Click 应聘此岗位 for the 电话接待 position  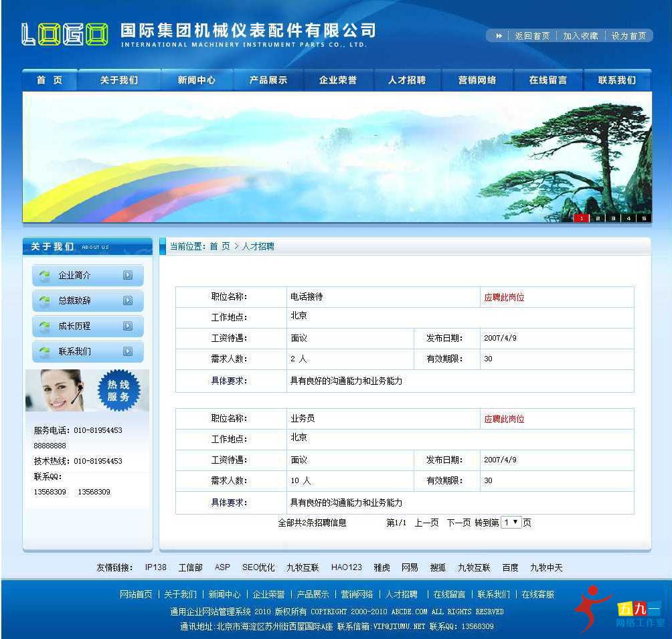coord(503,297)
